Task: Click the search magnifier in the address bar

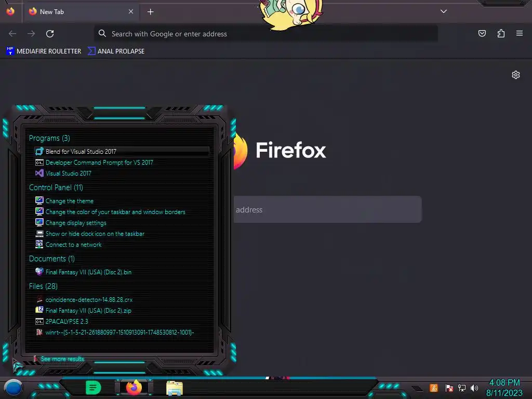Action: [x=102, y=33]
